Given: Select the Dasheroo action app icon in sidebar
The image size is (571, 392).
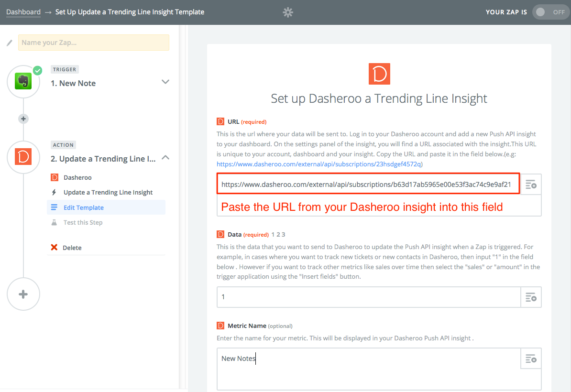Looking at the screenshot, I should click(23, 157).
